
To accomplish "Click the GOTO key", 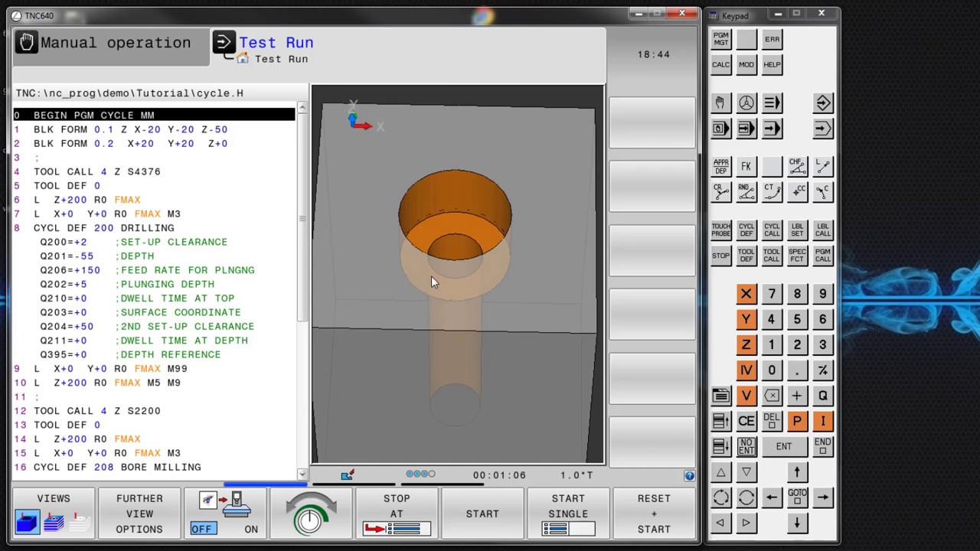I will click(797, 497).
